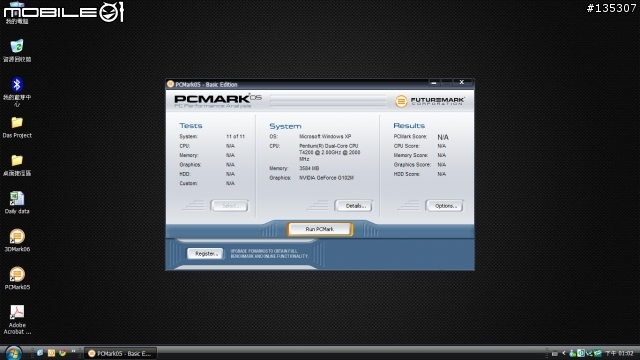Screen dimensions: 640x360
Task: Open the Das Project folder
Action: 17,127
